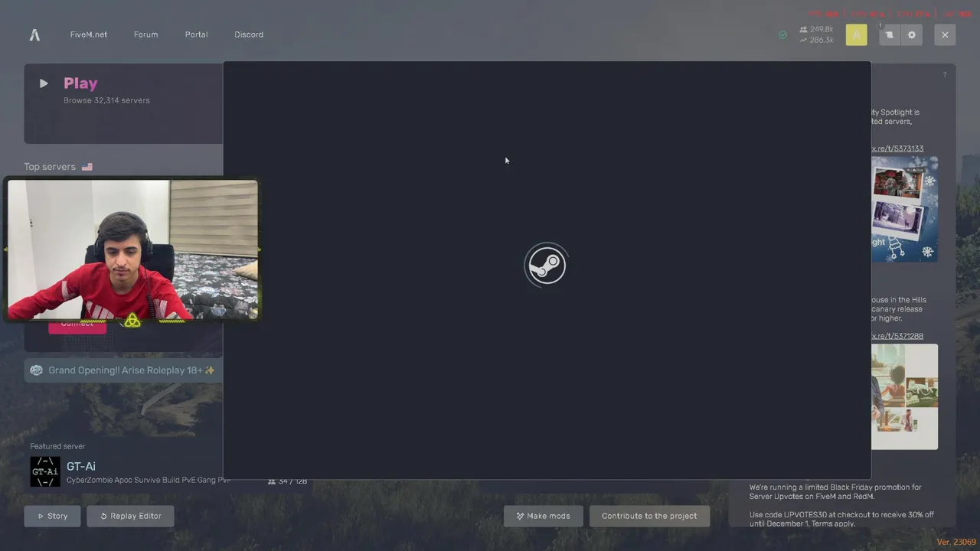Open the x.re/t/5371288 link
Image resolution: width=980 pixels, height=551 pixels.
point(897,336)
